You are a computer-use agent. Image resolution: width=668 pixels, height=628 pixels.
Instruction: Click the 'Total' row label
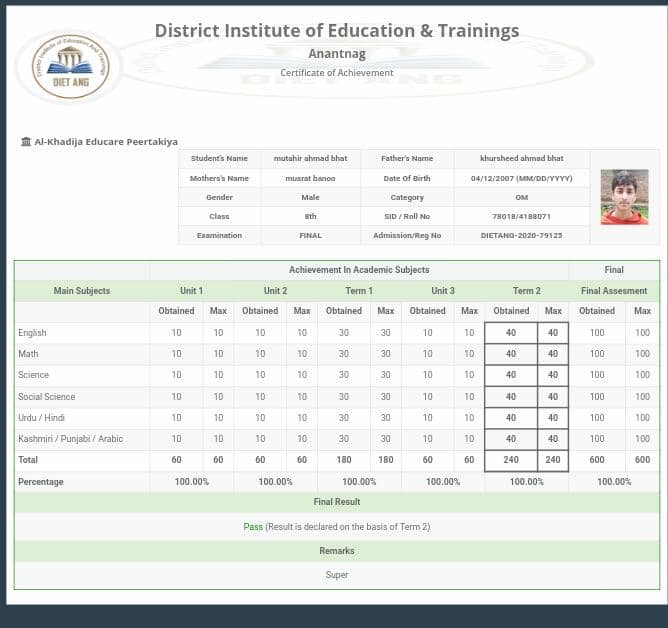click(x=28, y=460)
